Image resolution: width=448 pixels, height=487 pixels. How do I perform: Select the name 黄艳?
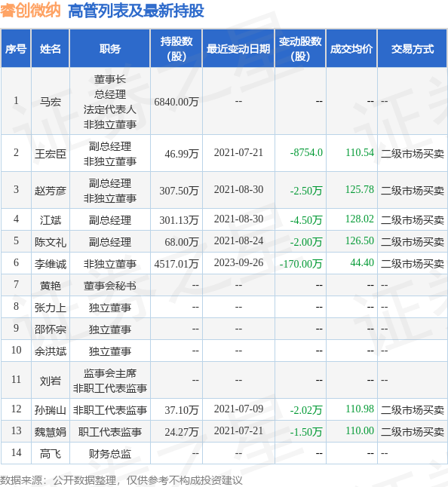tap(51, 286)
